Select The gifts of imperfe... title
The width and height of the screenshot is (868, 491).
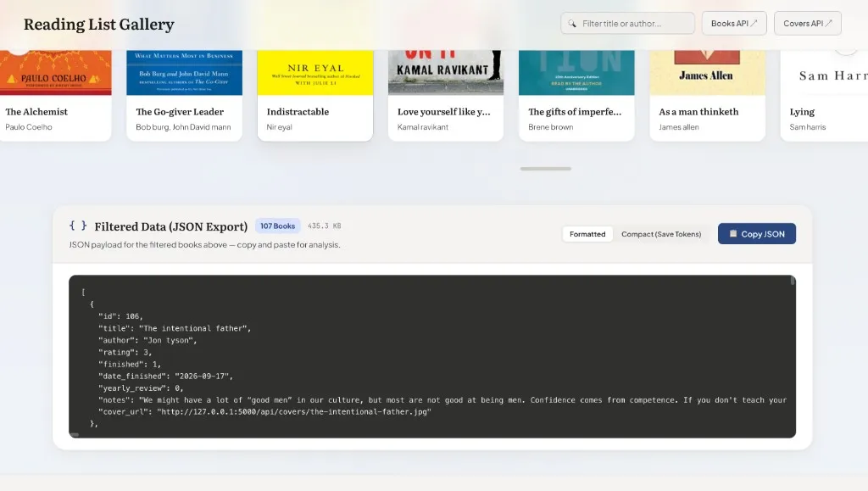tap(575, 112)
